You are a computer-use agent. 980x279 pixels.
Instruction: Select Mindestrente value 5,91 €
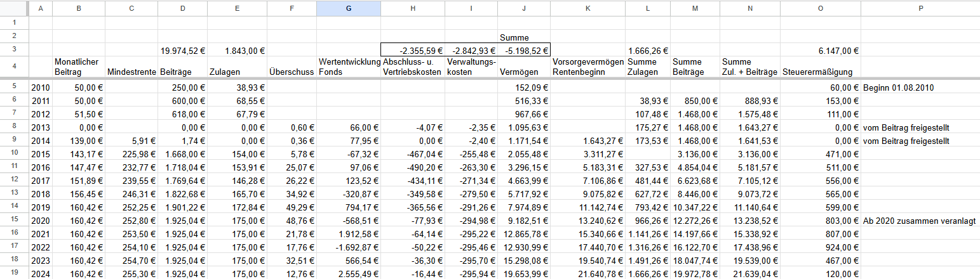pos(132,141)
